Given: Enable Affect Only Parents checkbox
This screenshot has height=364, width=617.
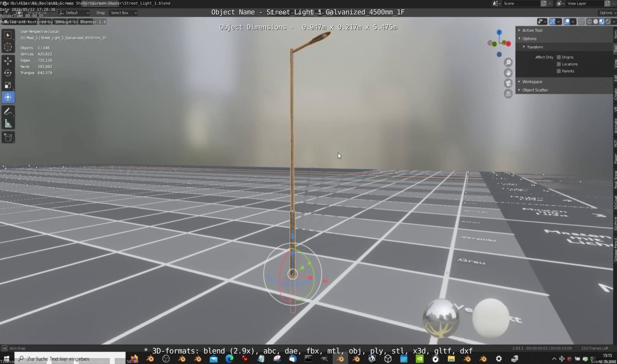Looking at the screenshot, I should pyautogui.click(x=558, y=71).
